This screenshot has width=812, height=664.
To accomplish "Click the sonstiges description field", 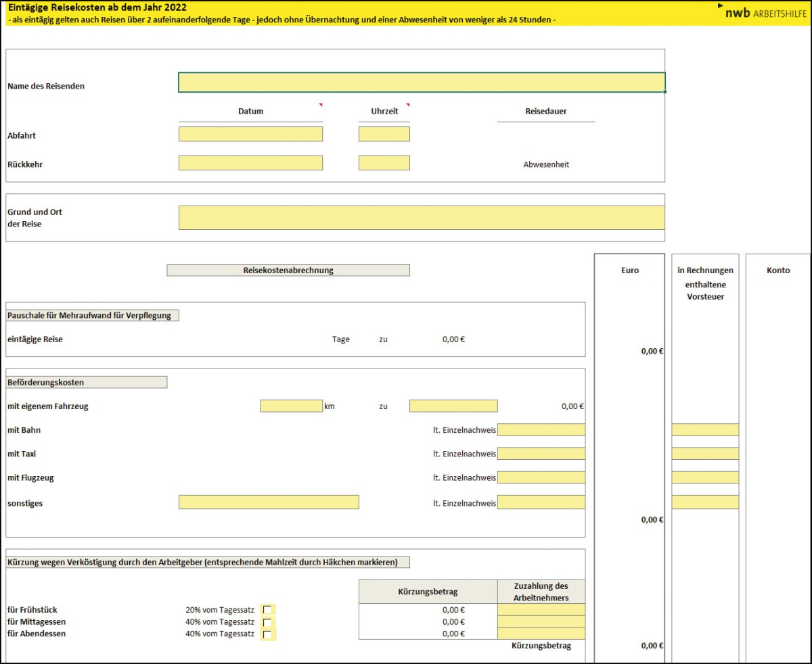I will 269,502.
